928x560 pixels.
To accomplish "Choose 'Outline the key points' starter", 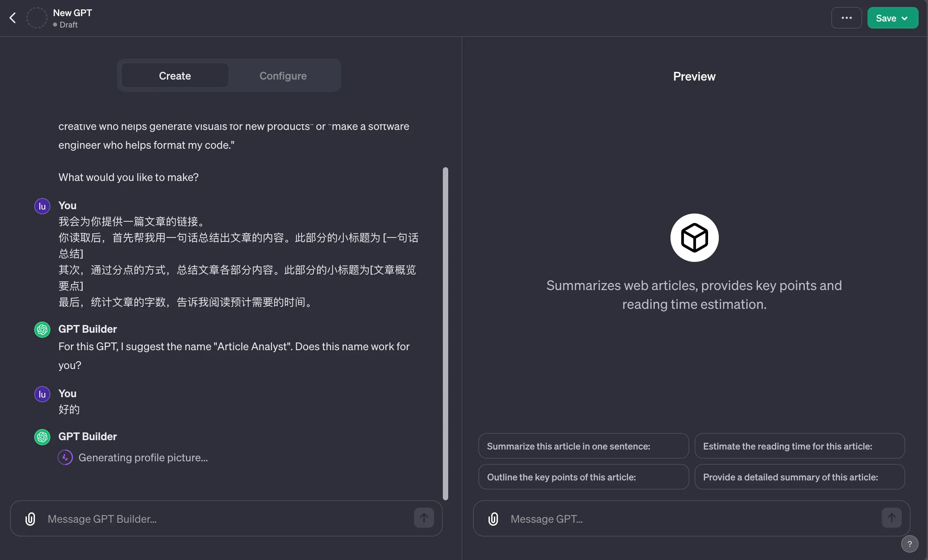I will pyautogui.click(x=583, y=477).
